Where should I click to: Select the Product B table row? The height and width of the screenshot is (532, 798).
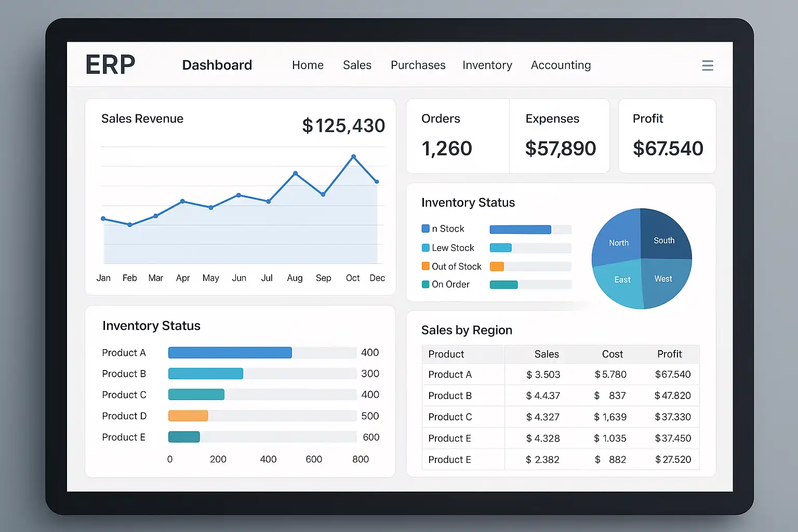[561, 395]
